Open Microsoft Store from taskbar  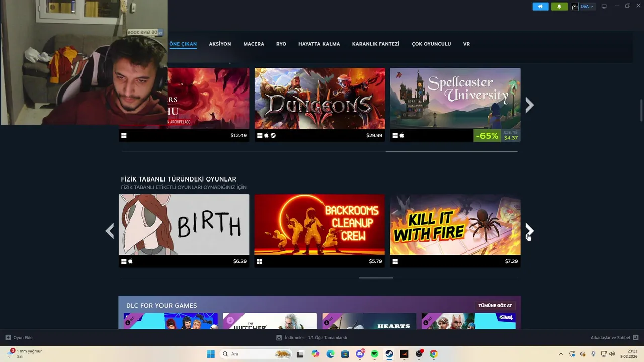(x=345, y=354)
